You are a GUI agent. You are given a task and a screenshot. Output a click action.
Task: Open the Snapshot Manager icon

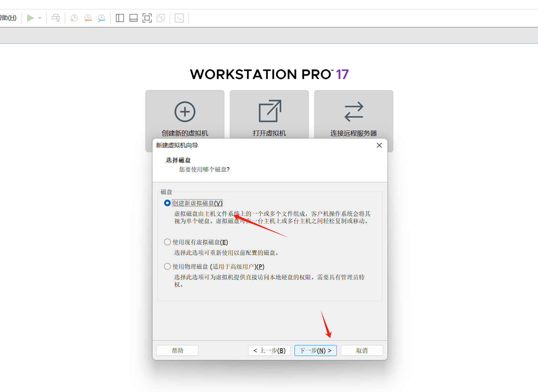[x=101, y=18]
